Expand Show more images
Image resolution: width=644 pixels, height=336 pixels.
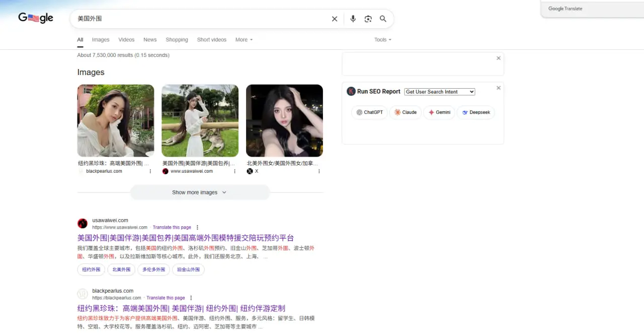(200, 192)
